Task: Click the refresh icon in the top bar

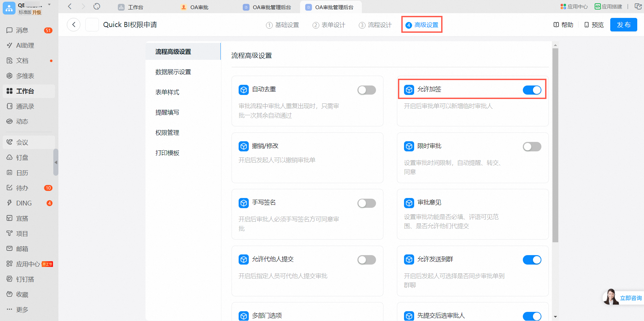Action: tap(97, 6)
